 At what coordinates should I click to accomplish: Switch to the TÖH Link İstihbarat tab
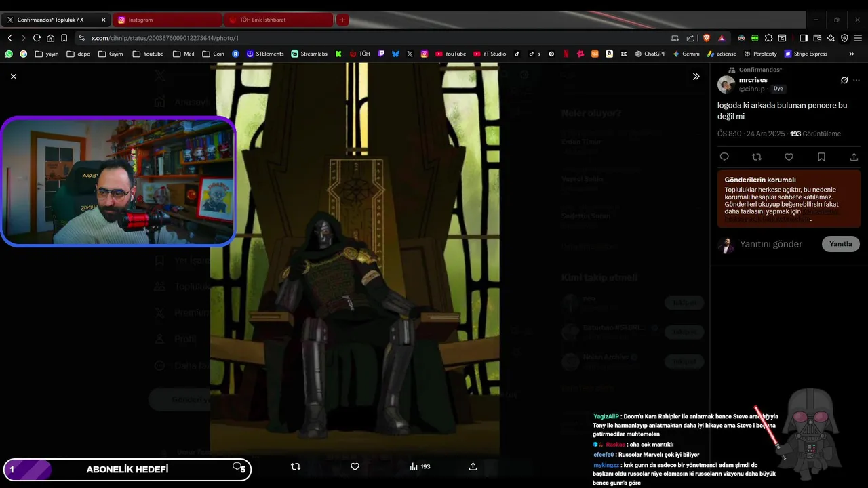click(278, 20)
